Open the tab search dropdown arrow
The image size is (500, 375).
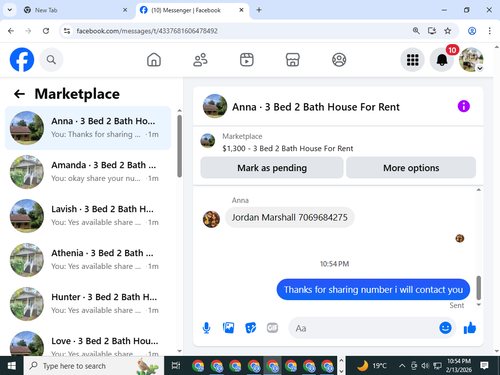click(x=10, y=10)
